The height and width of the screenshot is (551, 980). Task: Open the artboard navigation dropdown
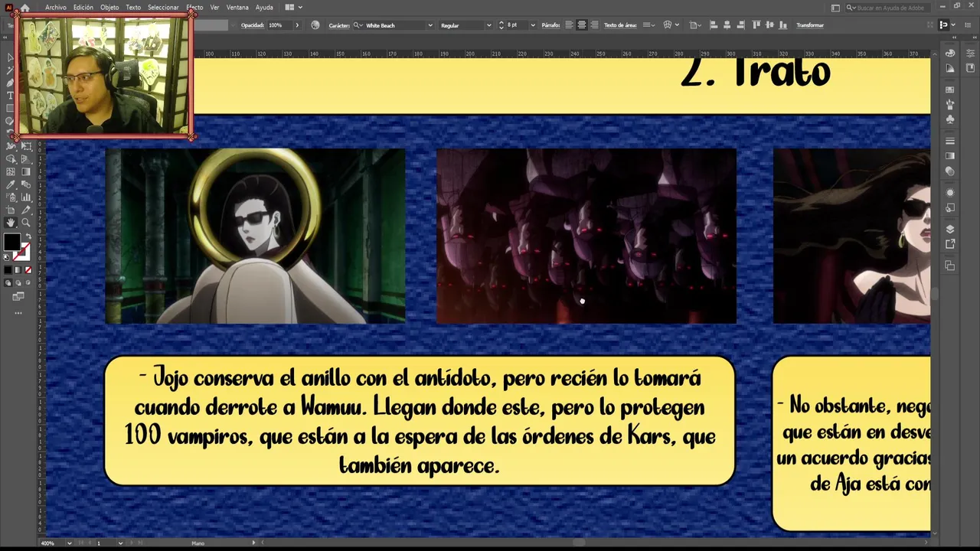pos(120,543)
